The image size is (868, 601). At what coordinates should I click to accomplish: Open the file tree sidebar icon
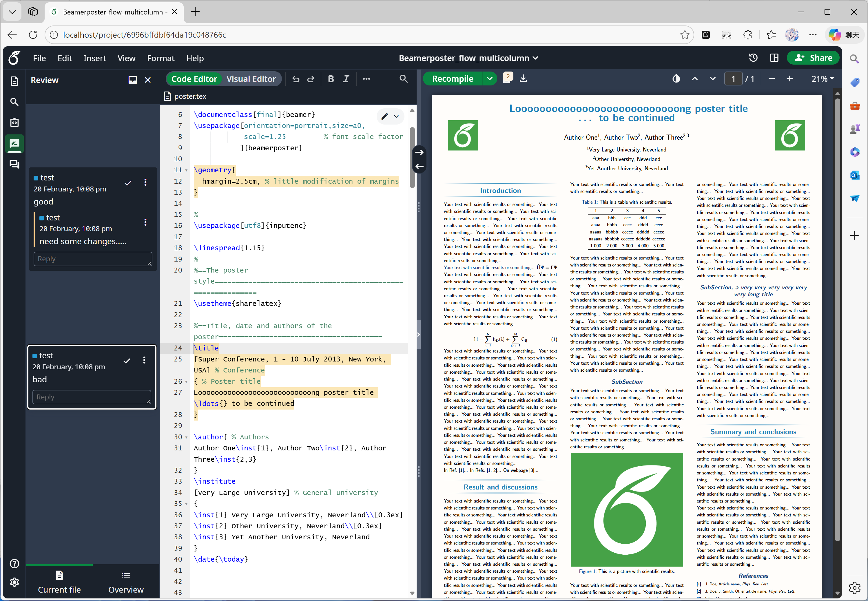pos(14,81)
